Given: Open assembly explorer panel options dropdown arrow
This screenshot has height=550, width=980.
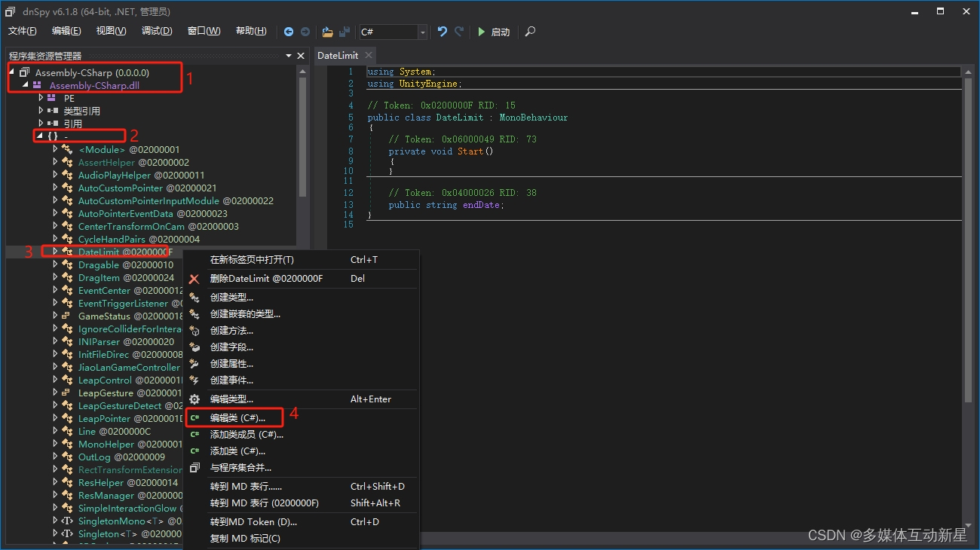Looking at the screenshot, I should point(289,56).
